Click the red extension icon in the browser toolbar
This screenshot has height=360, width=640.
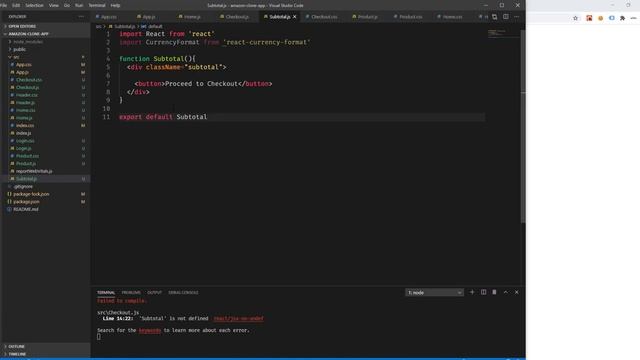pos(589,18)
